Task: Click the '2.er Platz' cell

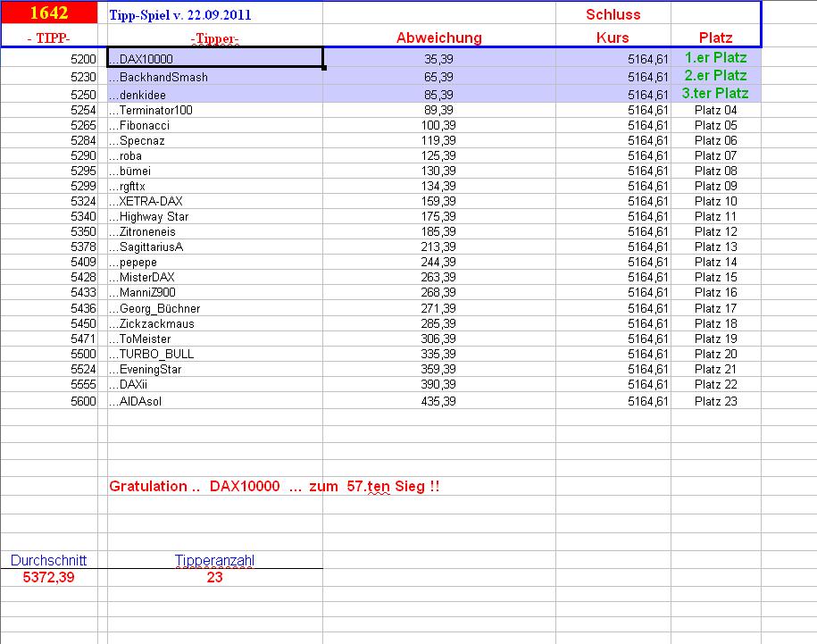Action: tap(715, 76)
